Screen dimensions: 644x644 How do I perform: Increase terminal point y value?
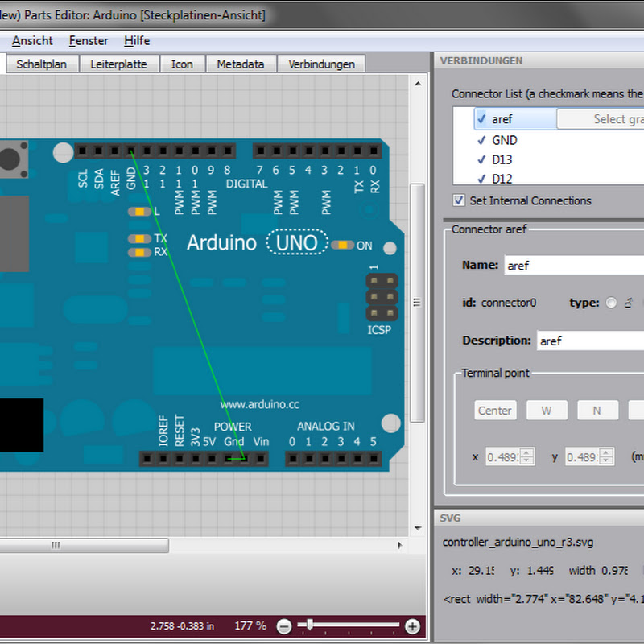click(x=606, y=452)
